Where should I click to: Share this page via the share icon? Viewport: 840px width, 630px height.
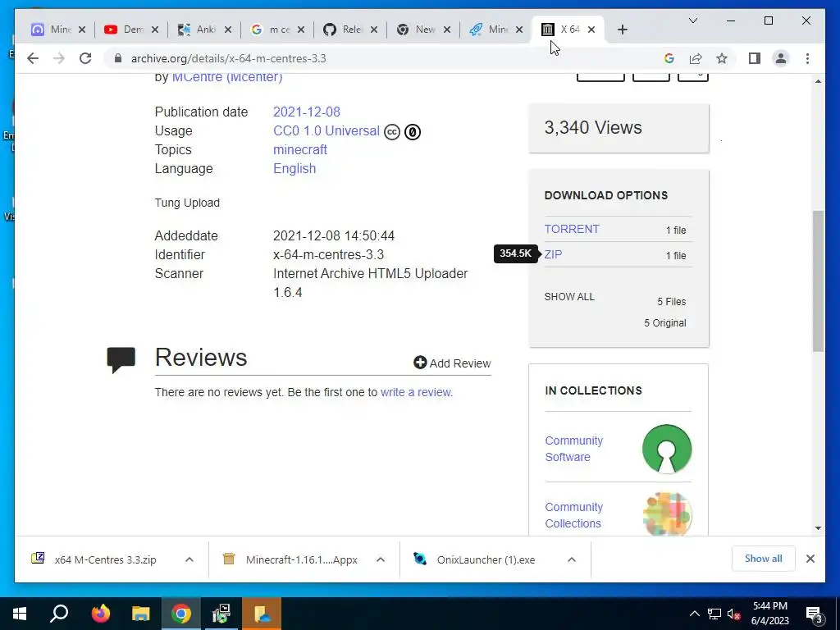coord(696,58)
